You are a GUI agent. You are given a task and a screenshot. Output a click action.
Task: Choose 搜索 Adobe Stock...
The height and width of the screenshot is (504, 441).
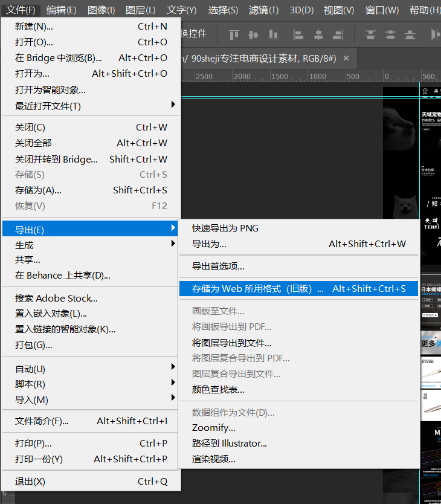coord(90,299)
